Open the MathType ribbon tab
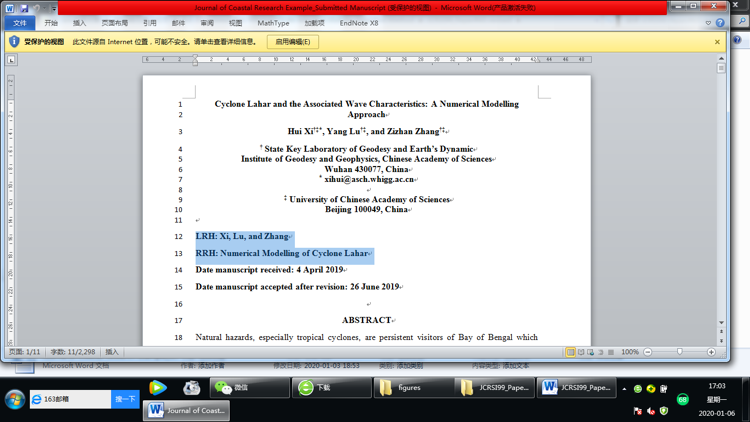The image size is (750, 422). coord(273,23)
